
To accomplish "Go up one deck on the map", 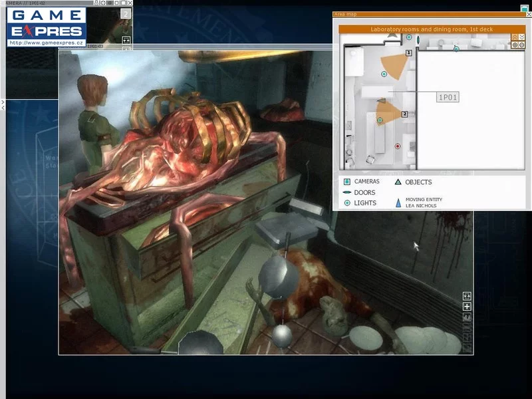I will click(x=514, y=37).
